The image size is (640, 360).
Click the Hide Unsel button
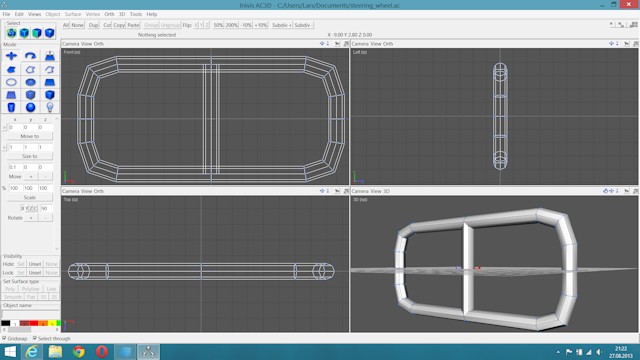click(x=35, y=264)
